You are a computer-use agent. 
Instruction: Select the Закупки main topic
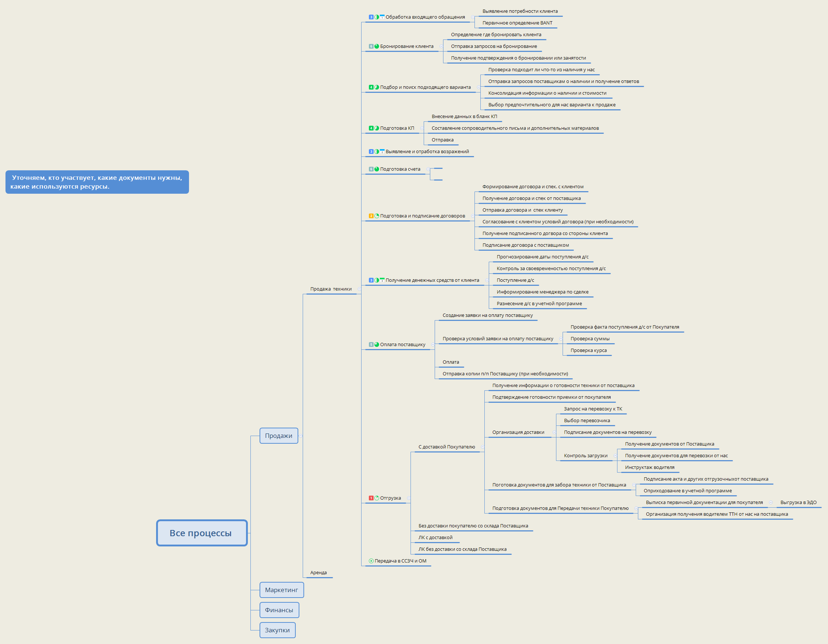pos(277,630)
